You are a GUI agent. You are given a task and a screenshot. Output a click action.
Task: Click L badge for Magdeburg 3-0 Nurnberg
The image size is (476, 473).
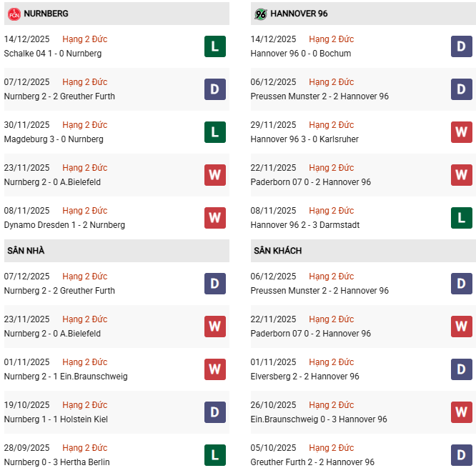point(215,132)
